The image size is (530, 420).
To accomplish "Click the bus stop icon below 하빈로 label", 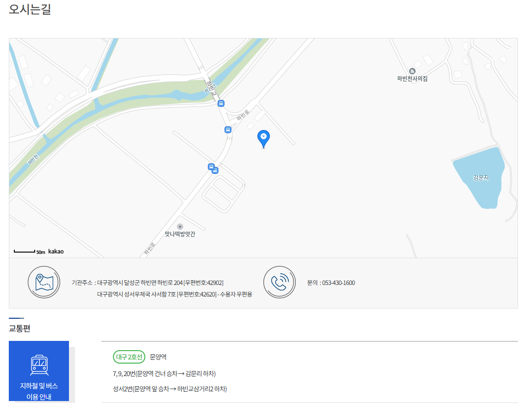I will coord(228,130).
